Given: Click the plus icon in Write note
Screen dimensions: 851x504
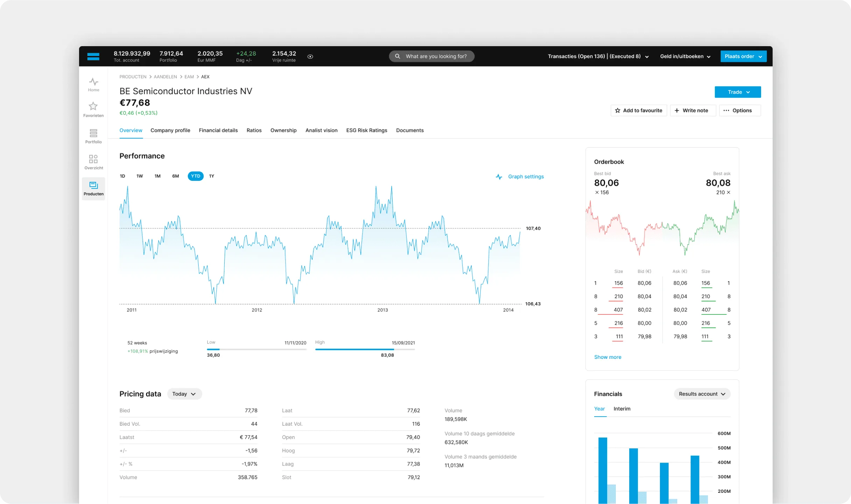Looking at the screenshot, I should 677,111.
